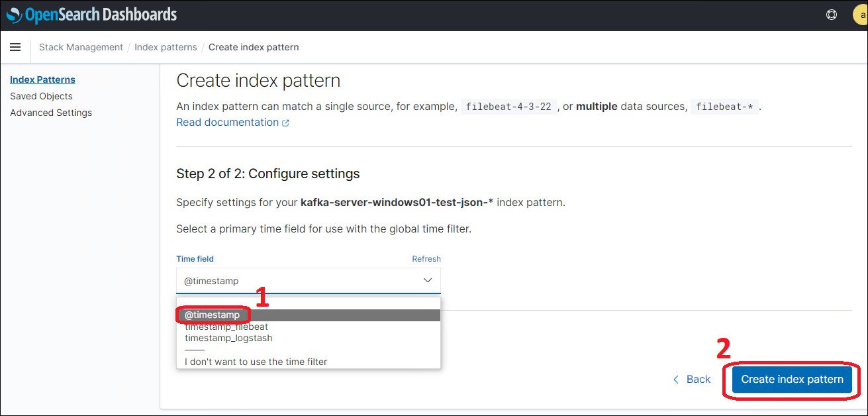
Task: Navigate to Index patterns breadcrumb
Action: pos(166,47)
